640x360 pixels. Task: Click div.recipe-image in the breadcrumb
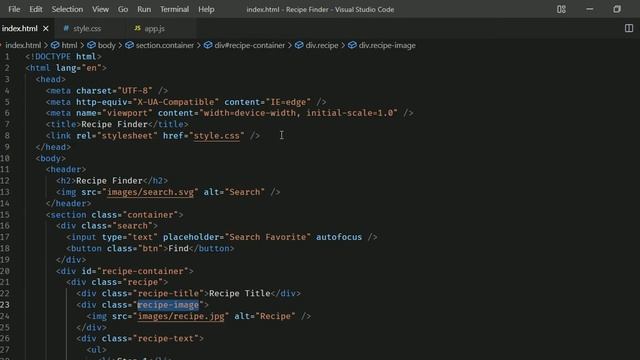[x=387, y=45]
